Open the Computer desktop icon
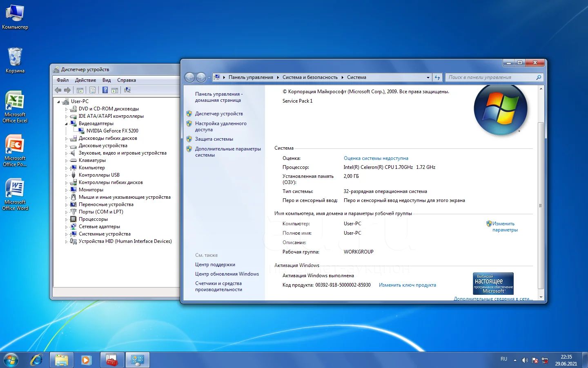Image resolution: width=588 pixels, height=368 pixels. point(15,17)
